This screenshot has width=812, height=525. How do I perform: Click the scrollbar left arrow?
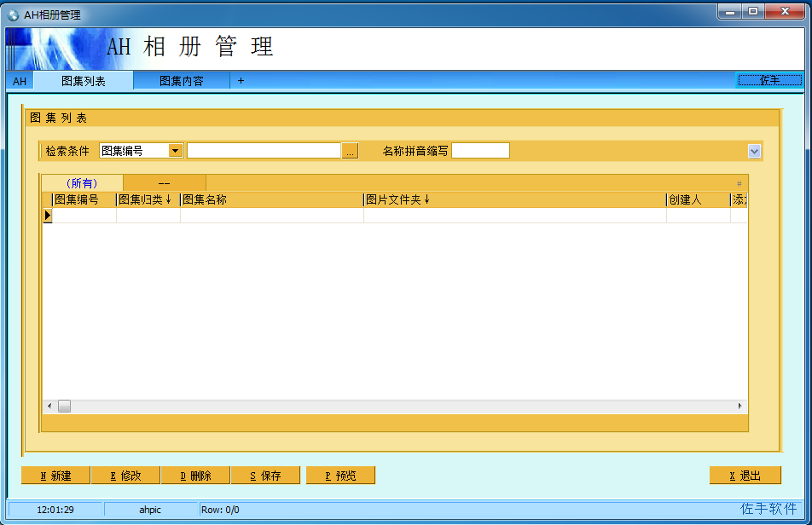pos(49,406)
